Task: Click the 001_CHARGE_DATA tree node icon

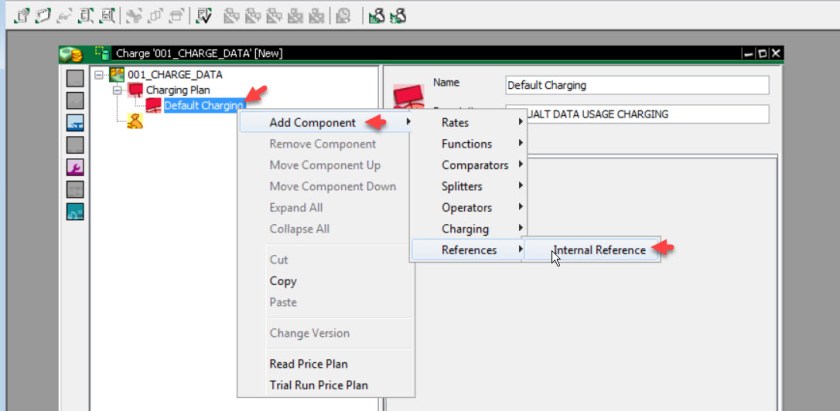Action: click(x=117, y=74)
